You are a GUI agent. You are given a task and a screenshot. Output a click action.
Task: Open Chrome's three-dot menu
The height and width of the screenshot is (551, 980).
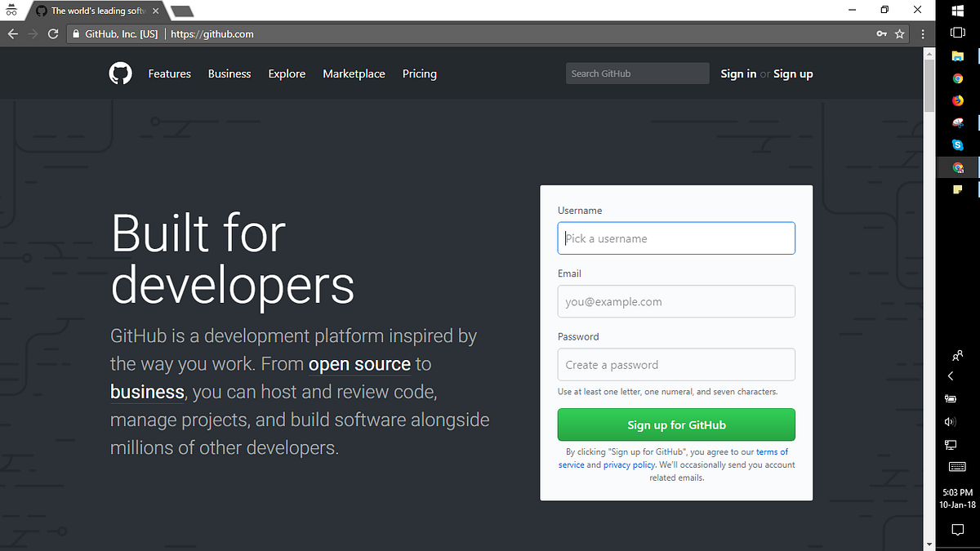pyautogui.click(x=923, y=33)
